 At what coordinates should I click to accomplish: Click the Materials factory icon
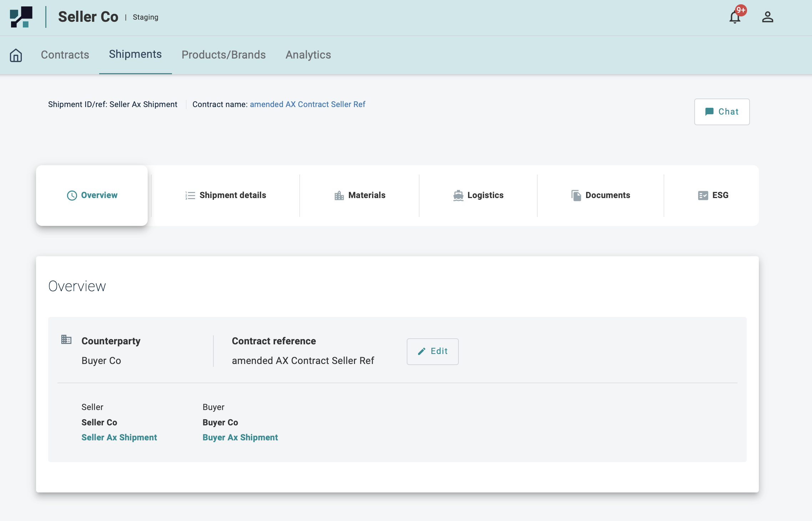(x=339, y=195)
